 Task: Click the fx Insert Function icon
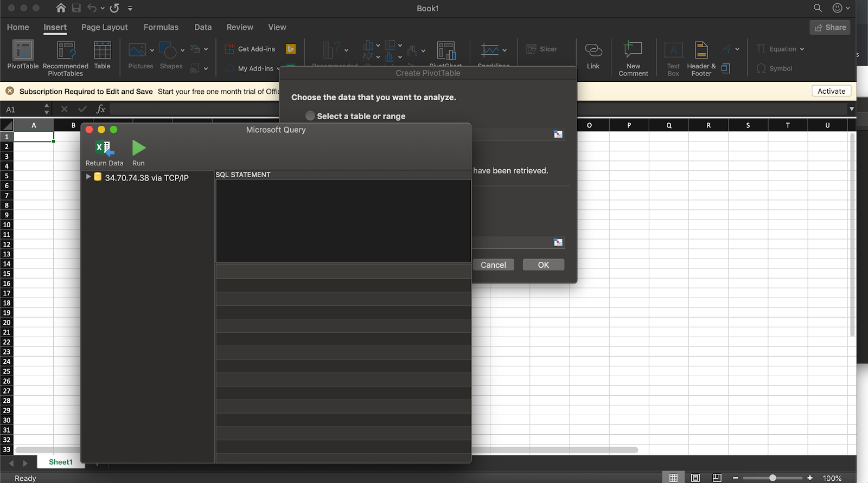[101, 109]
